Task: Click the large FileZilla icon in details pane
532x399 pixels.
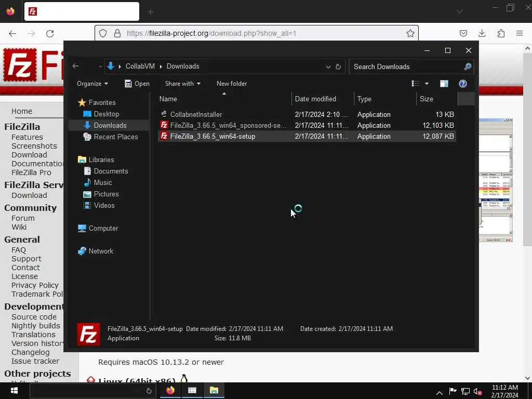Action: 88,334
